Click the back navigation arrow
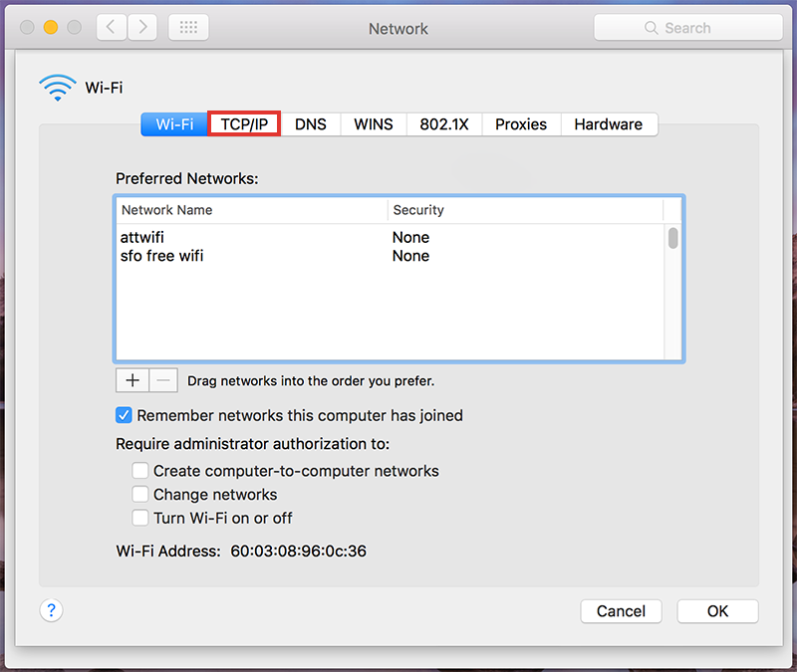This screenshot has width=797, height=672. click(x=112, y=27)
